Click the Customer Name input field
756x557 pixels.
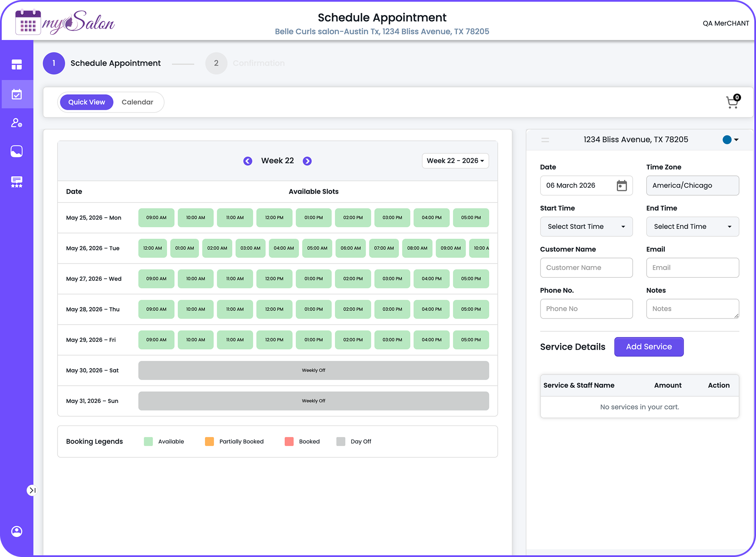pos(586,268)
